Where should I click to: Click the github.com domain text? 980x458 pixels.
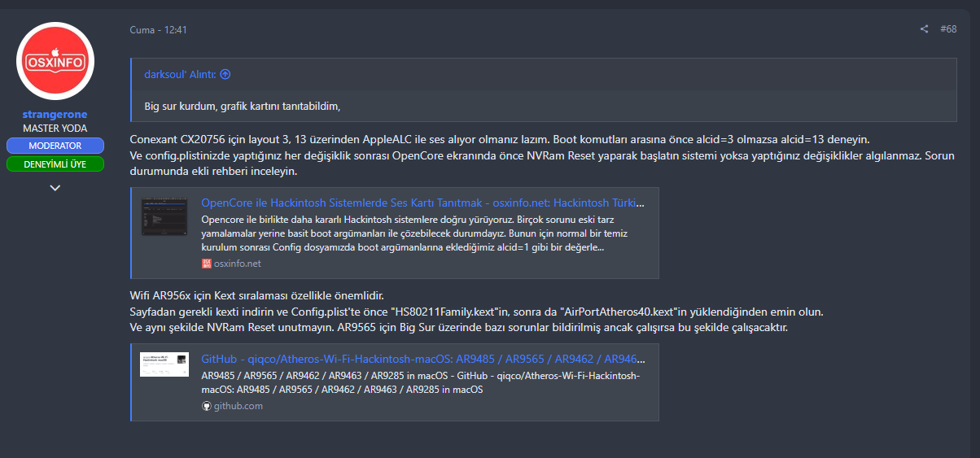[x=238, y=406]
